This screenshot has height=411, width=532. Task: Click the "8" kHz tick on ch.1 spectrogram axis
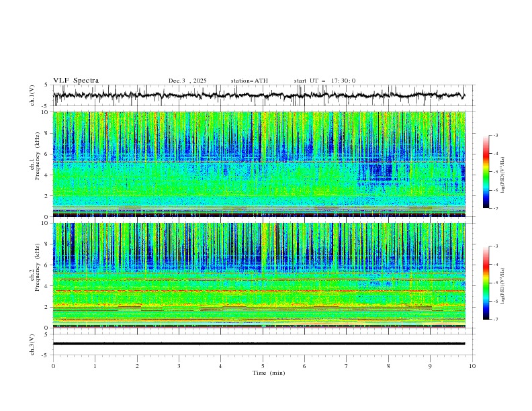pos(47,133)
